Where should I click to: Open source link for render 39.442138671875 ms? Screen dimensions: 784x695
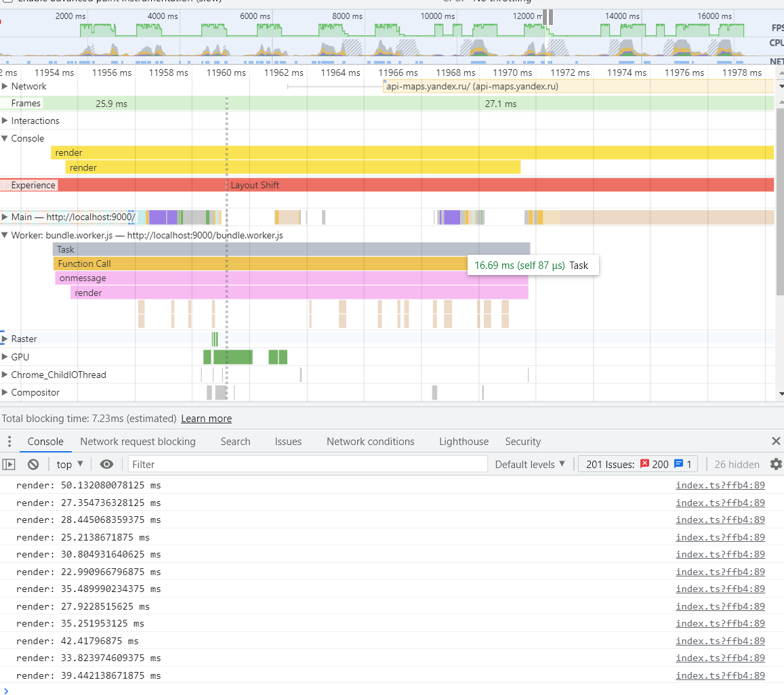point(720,675)
